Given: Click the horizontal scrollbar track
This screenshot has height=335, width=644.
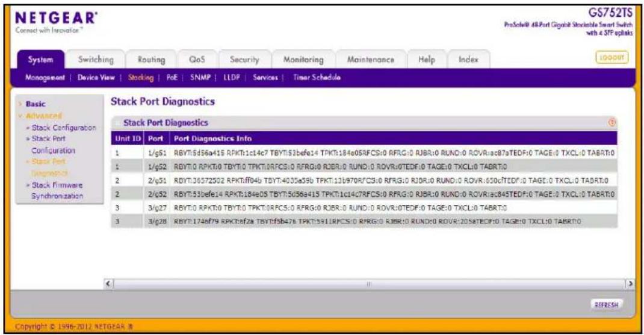Looking at the screenshot, I should tap(369, 284).
